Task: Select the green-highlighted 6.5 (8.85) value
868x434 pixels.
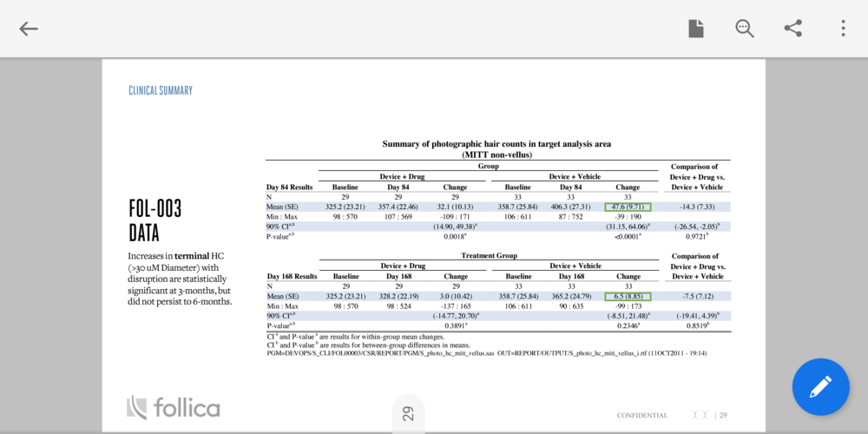Action: pos(628,296)
